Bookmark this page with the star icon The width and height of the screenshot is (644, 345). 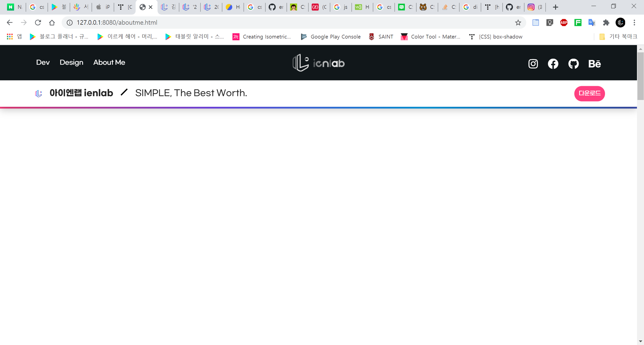[518, 23]
